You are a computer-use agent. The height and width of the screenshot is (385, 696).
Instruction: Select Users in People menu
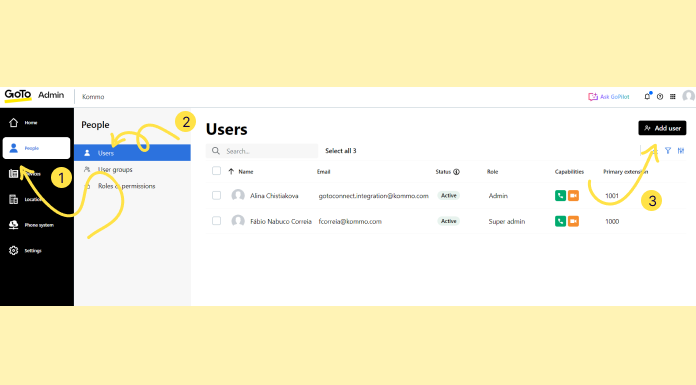click(132, 153)
